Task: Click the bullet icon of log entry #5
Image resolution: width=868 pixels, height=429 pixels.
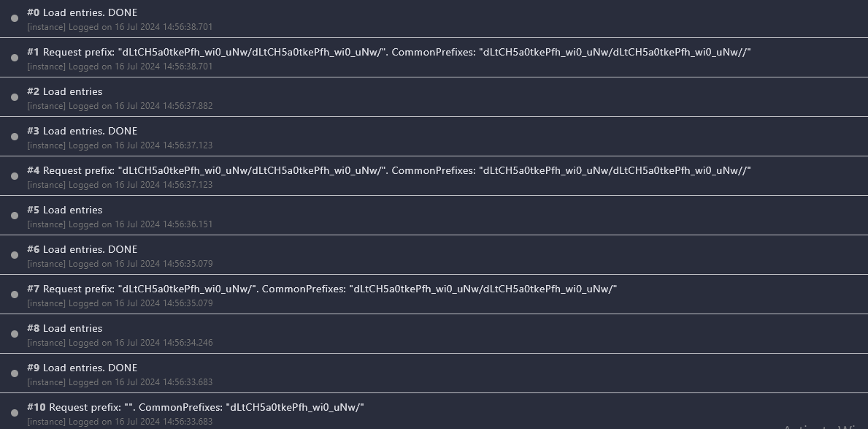Action: tap(15, 216)
